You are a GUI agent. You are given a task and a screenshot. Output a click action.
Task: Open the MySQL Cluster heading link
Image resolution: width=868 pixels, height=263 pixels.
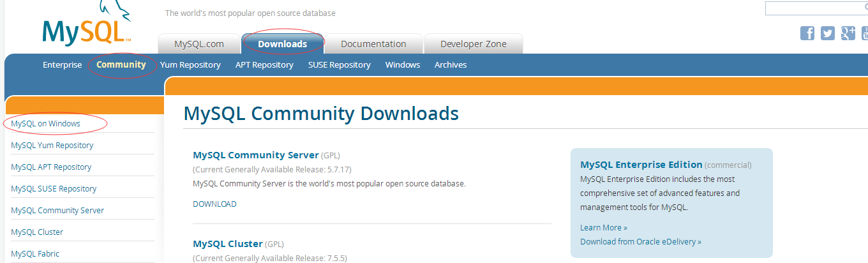point(228,244)
